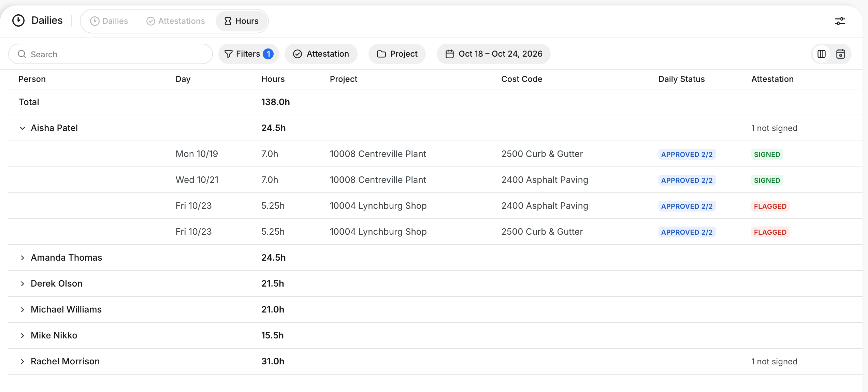This screenshot has height=392, width=868.
Task: Expand the Rachel Morrison row
Action: tap(23, 362)
